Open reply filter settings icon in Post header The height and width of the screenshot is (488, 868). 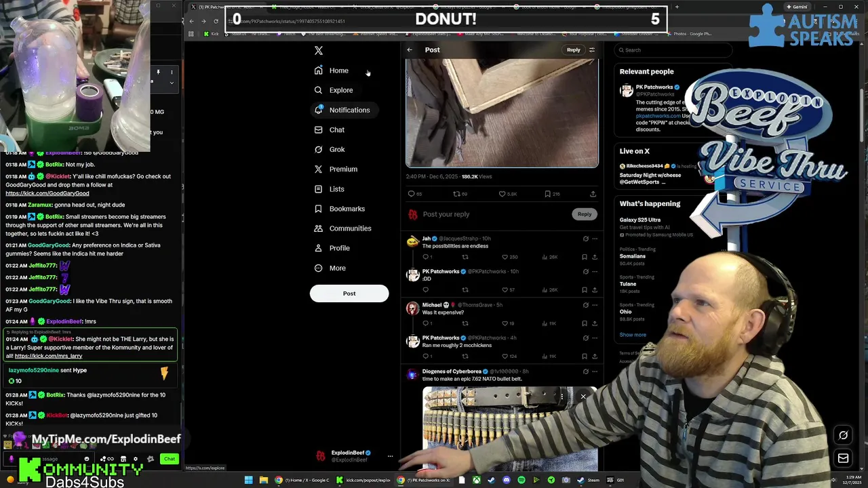591,49
